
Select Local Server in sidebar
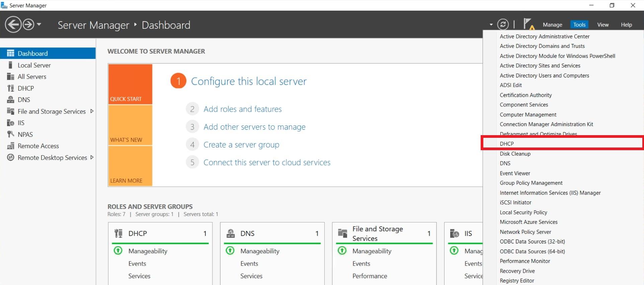tap(34, 65)
